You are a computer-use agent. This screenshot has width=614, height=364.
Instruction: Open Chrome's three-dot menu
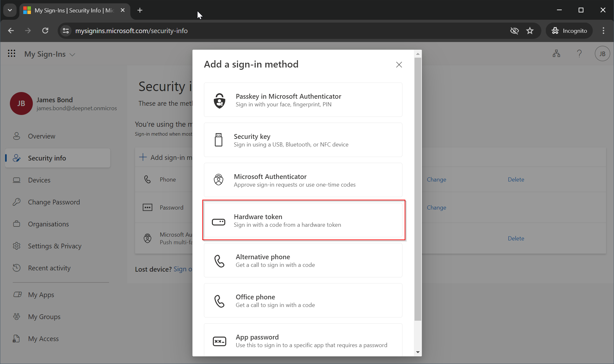point(603,31)
